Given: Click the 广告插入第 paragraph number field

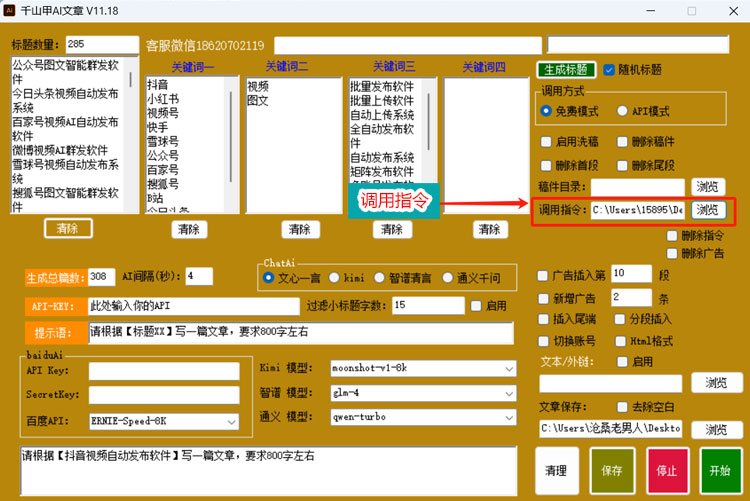Looking at the screenshot, I should [x=631, y=274].
